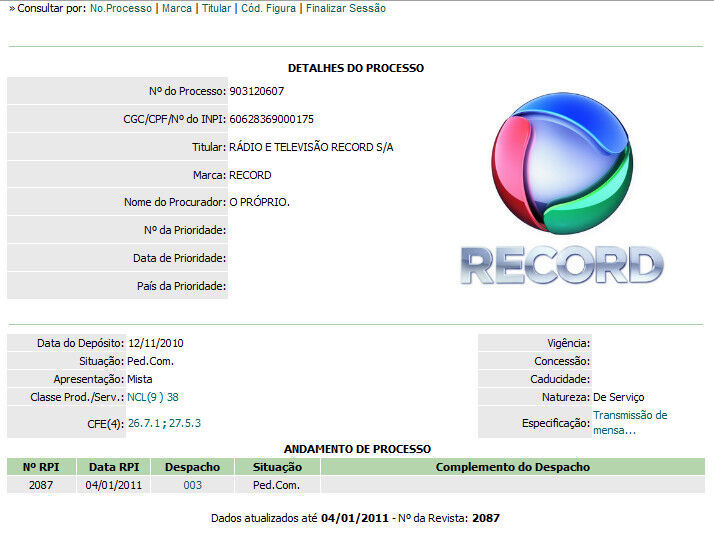The height and width of the screenshot is (538, 714).
Task: Open the Titular search link
Action: pos(216,8)
